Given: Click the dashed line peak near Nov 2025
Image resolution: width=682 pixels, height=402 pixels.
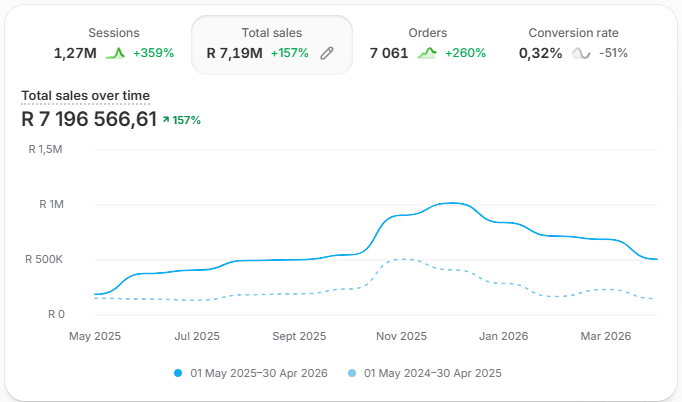Looking at the screenshot, I should 404,259.
